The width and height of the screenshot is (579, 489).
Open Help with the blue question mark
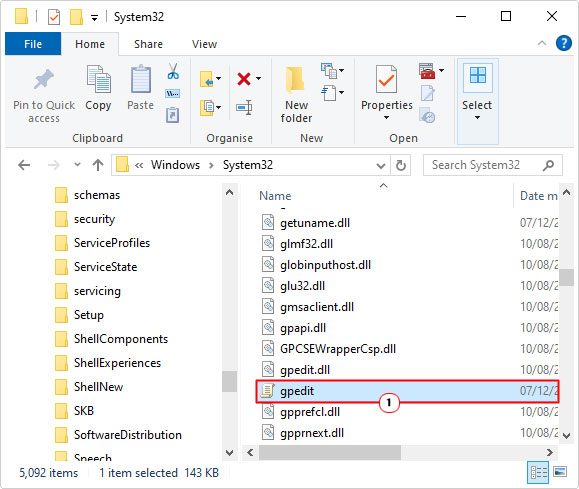click(x=563, y=43)
